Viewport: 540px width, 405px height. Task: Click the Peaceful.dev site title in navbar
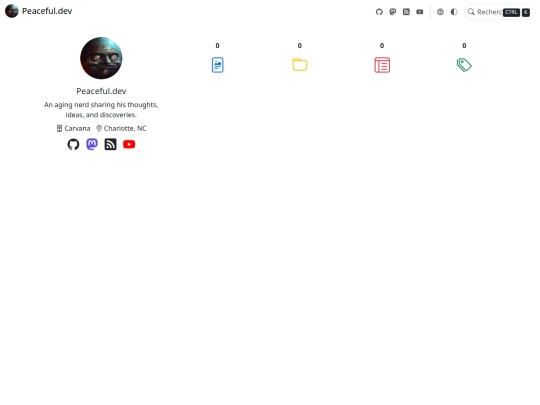coord(47,11)
